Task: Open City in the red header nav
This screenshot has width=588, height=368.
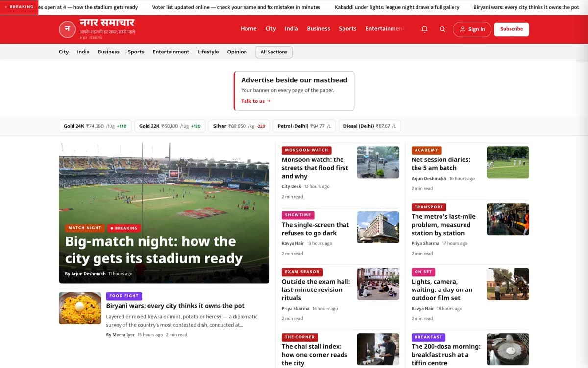Action: 270,29
